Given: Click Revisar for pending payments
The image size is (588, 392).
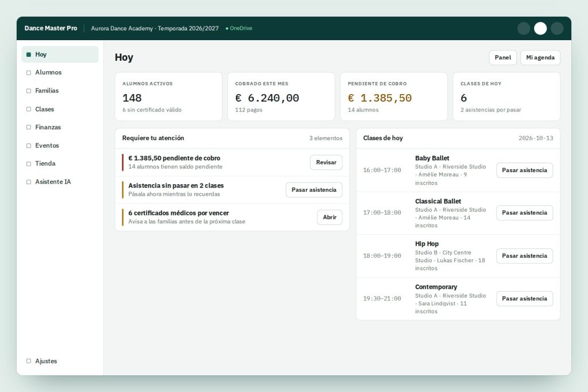Looking at the screenshot, I should 326,162.
